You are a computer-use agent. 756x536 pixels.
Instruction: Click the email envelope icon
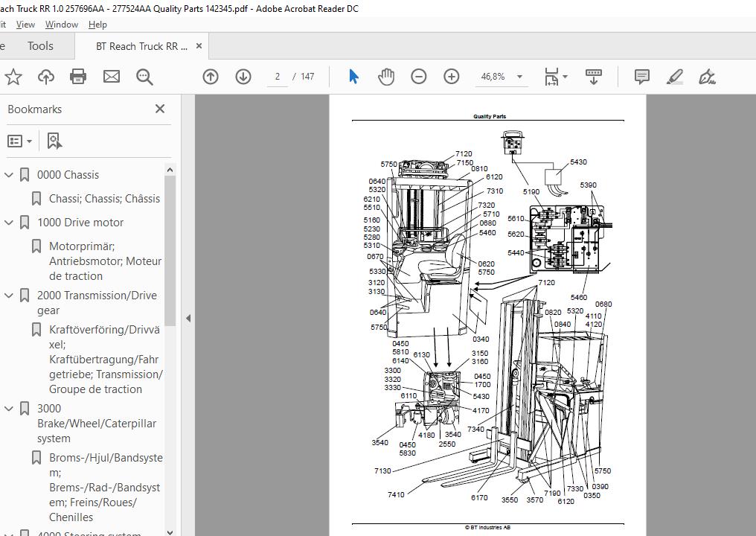coord(112,77)
